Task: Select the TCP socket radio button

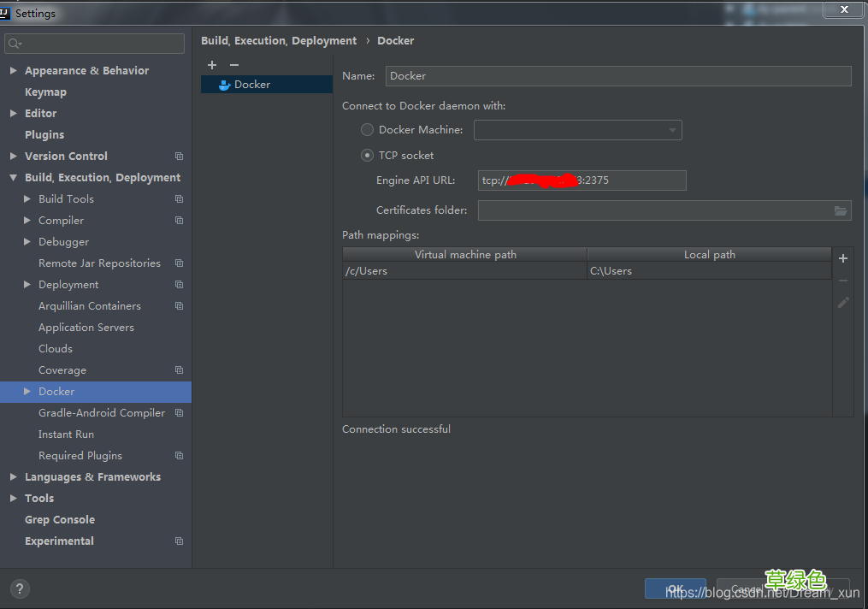Action: tap(367, 155)
